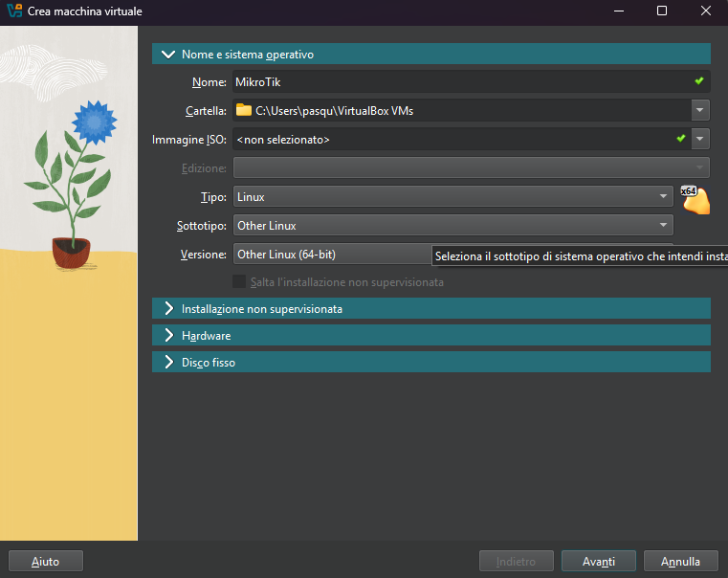Click the Sottotipo: label
This screenshot has width=728, height=578.
pos(202,226)
